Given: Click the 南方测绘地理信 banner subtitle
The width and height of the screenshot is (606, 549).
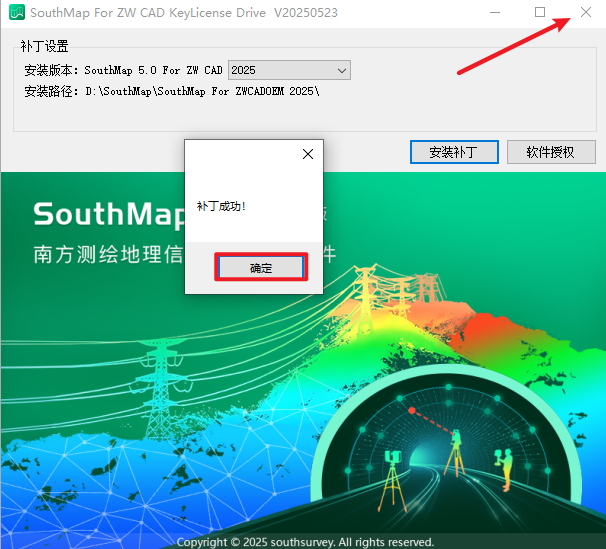Looking at the screenshot, I should click(x=108, y=254).
